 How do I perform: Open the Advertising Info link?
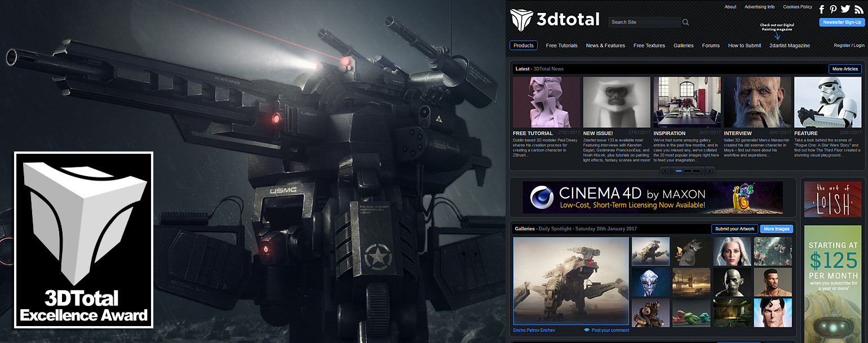[759, 7]
